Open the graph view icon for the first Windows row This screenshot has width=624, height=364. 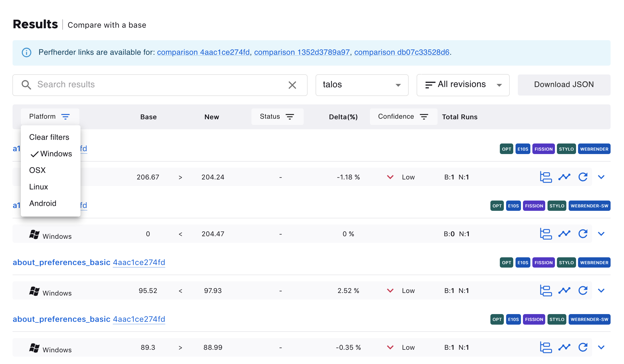click(564, 177)
